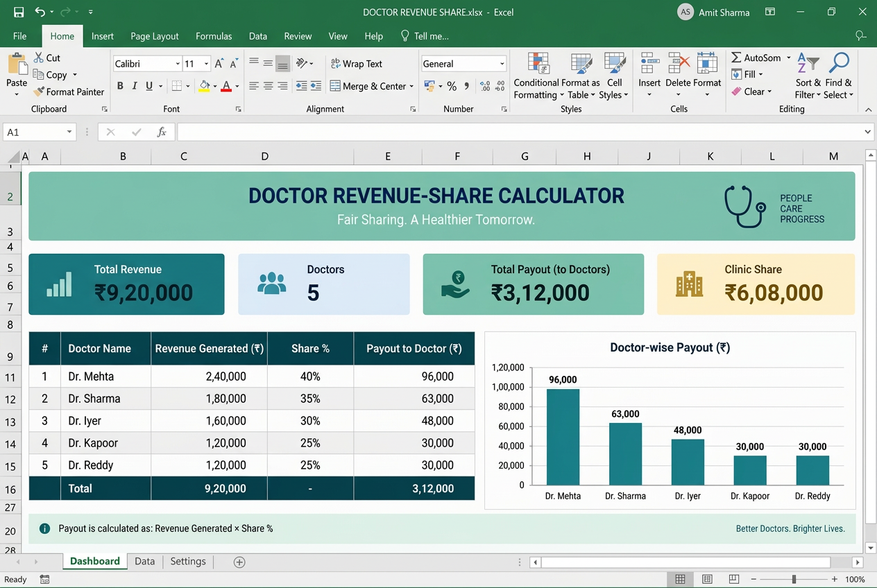
Task: Open the Fill Color bucket swatch
Action: pos(204,86)
